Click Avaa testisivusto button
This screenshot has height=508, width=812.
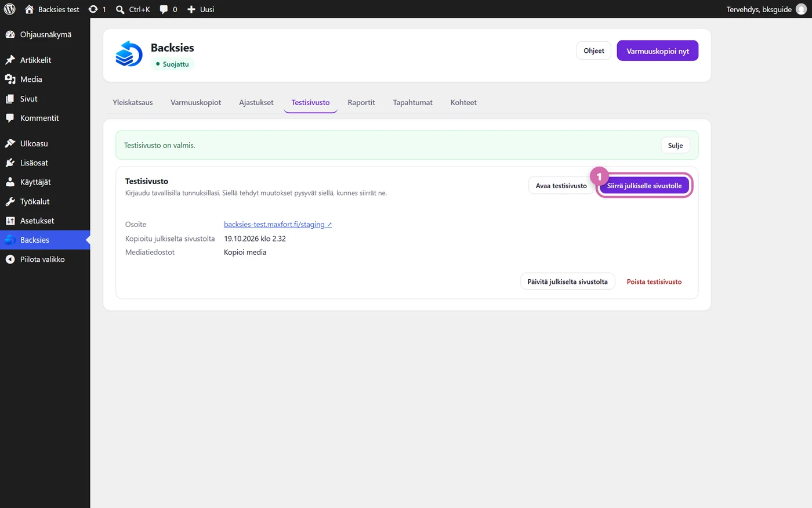coord(561,186)
